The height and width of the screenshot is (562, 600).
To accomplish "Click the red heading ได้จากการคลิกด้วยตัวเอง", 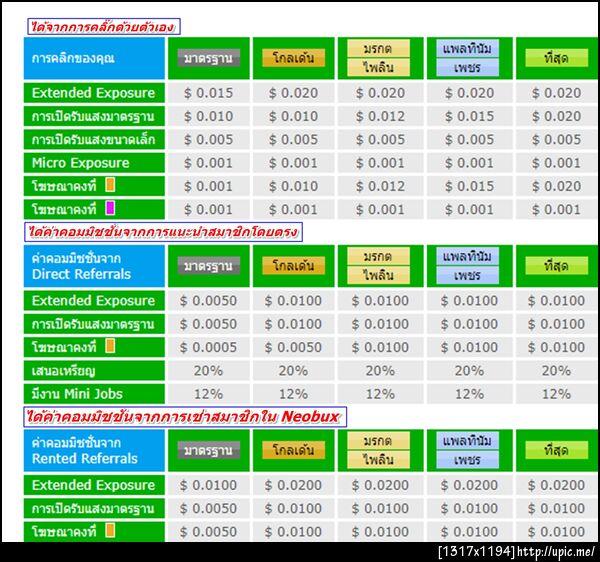I will 104,27.
